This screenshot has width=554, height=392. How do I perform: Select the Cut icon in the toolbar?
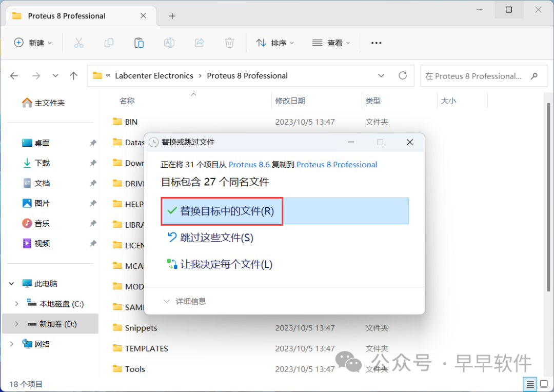[78, 43]
